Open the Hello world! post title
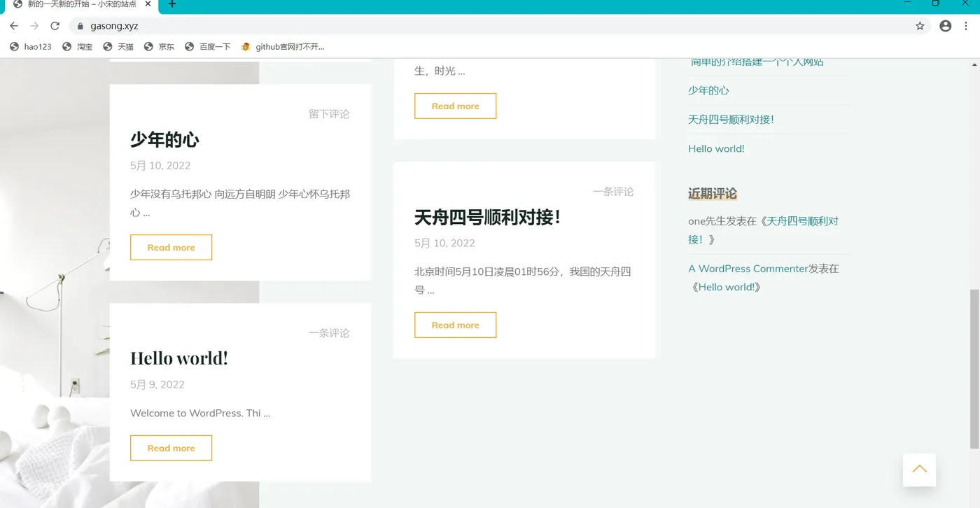980x508 pixels. pyautogui.click(x=179, y=358)
